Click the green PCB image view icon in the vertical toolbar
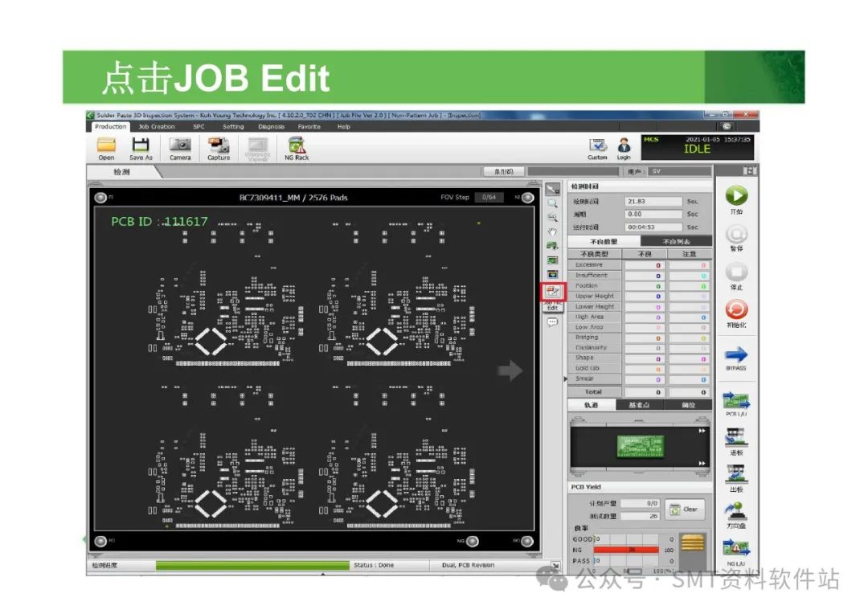The width and height of the screenshot is (868, 614). pos(552,260)
